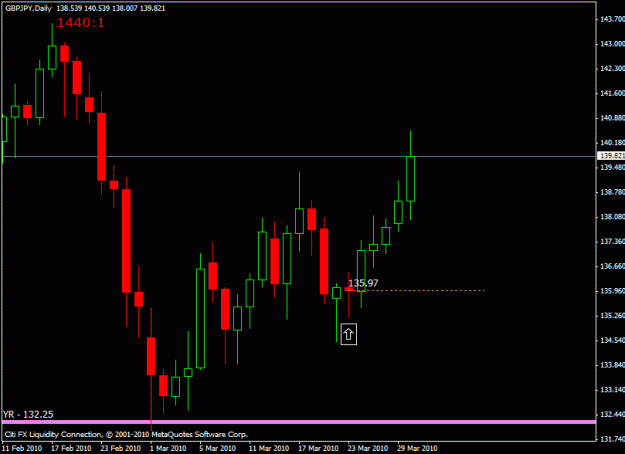Click the 17 Feb 2010 date label

[x=71, y=448]
